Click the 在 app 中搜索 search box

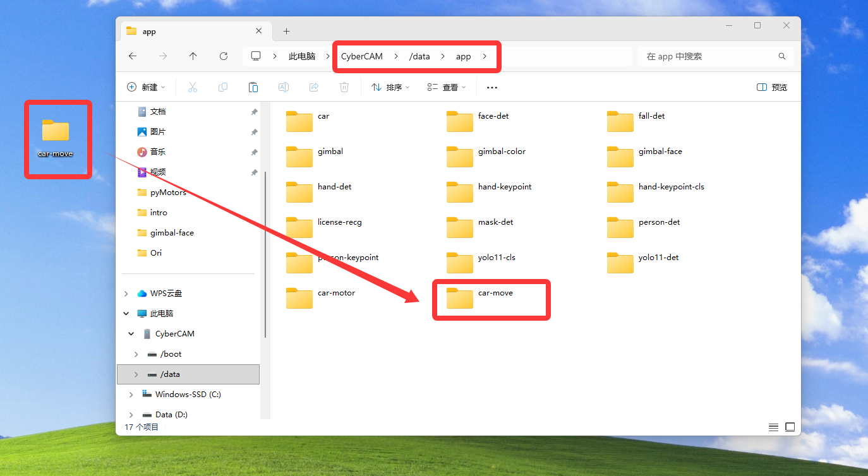pos(716,56)
